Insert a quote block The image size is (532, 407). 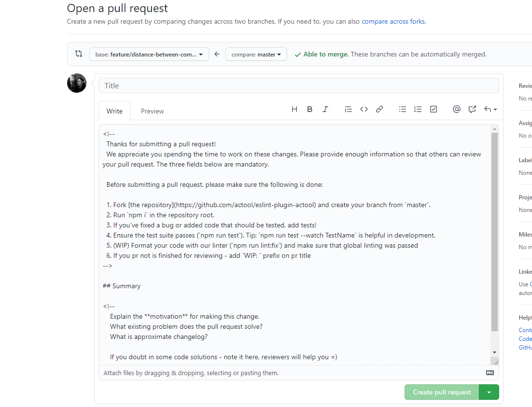(x=348, y=109)
